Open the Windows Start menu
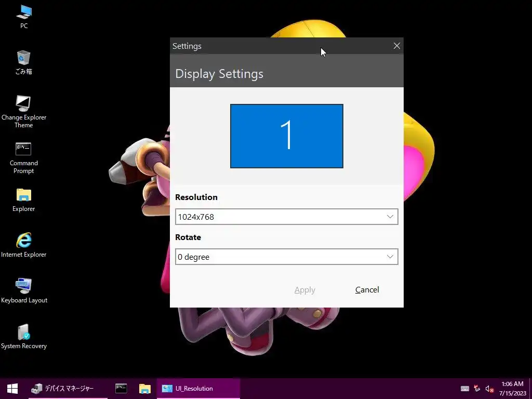The image size is (532, 399). click(x=12, y=389)
